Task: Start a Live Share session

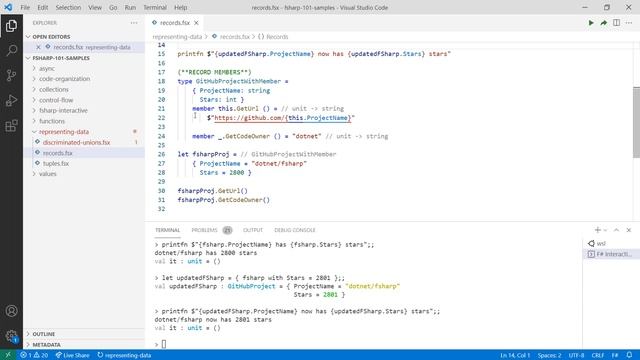Action: click(x=72, y=355)
